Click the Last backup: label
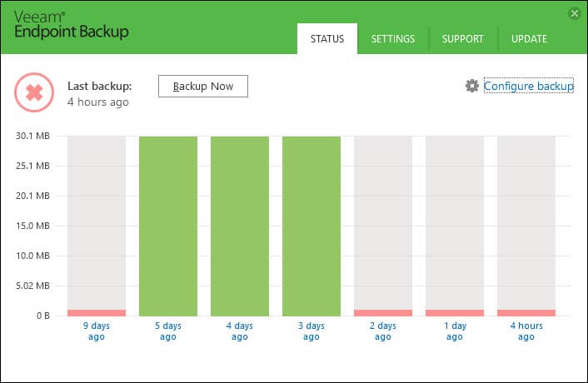The width and height of the screenshot is (588, 383). pyautogui.click(x=100, y=87)
